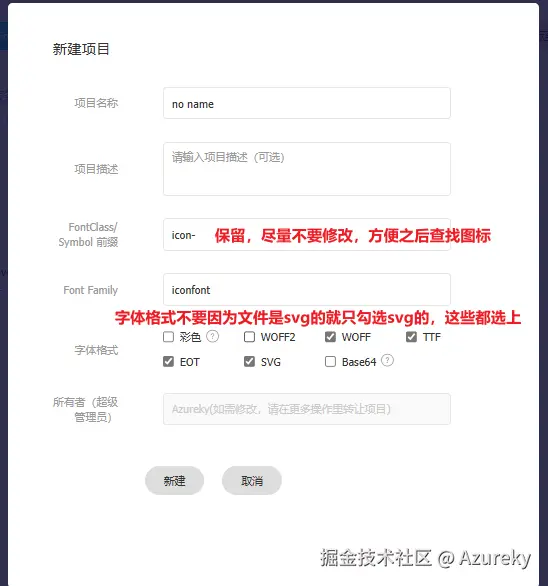Image resolution: width=548 pixels, height=586 pixels.
Task: Click the Font Family iconfont input
Action: coord(307,290)
